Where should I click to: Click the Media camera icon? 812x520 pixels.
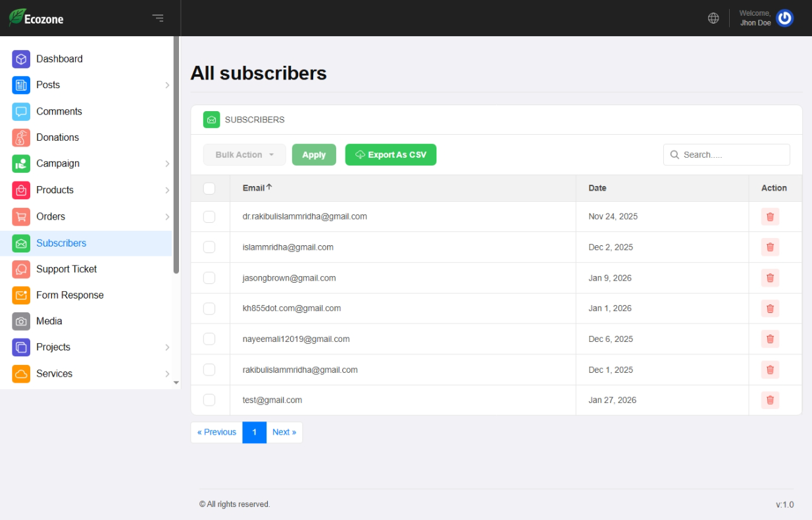21,321
